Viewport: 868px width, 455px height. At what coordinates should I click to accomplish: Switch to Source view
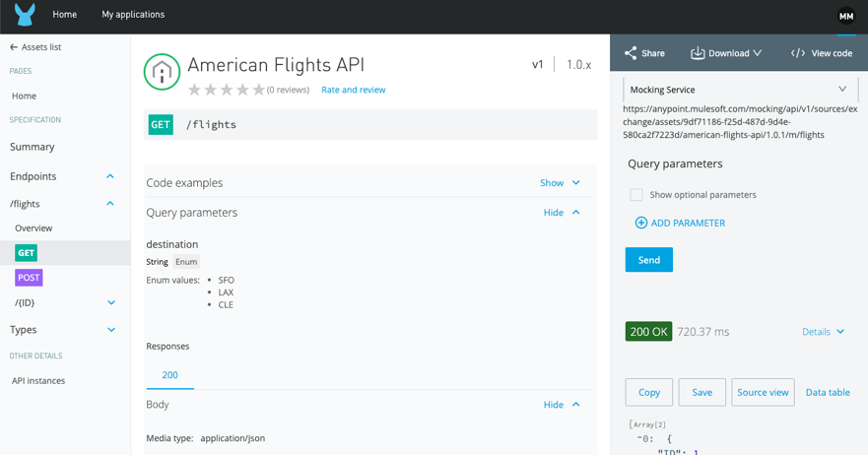click(763, 392)
